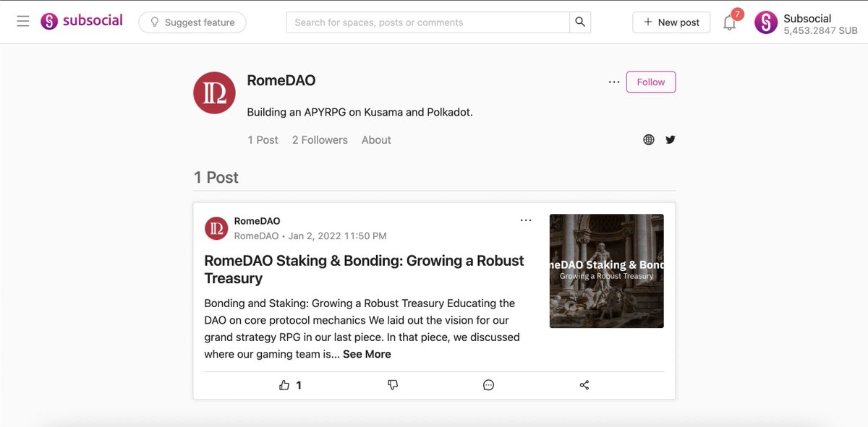The width and height of the screenshot is (868, 427).
Task: Click the gray RomeDAO space name in post byline
Action: 256,236
